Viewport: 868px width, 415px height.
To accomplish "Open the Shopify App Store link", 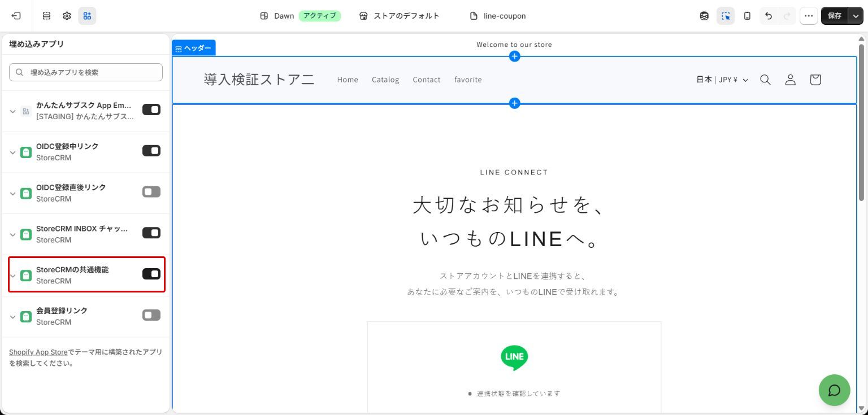I will [x=38, y=352].
